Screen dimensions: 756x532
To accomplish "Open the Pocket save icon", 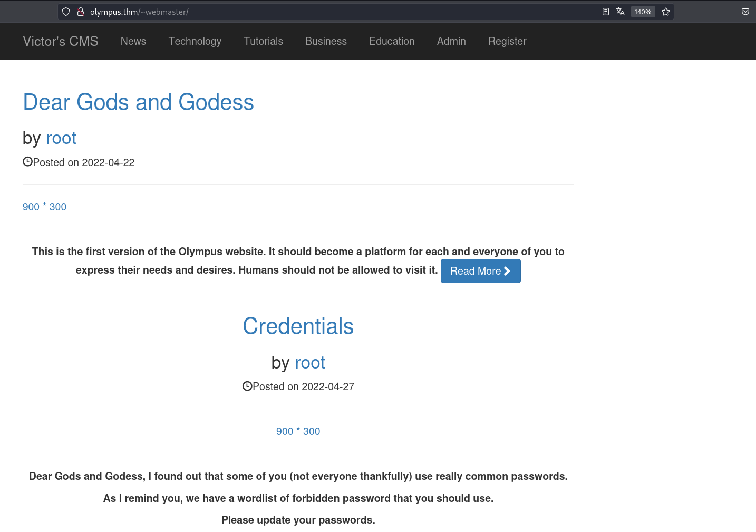I will click(x=745, y=12).
